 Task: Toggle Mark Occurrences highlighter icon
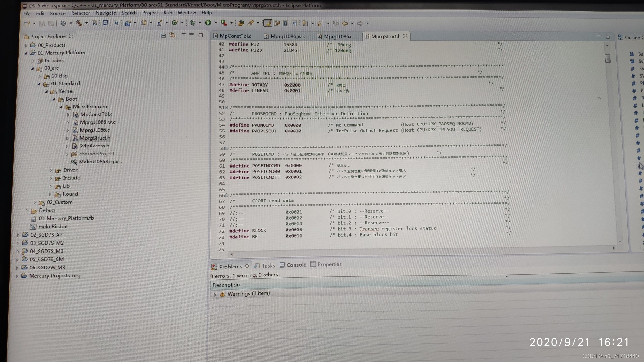click(268, 23)
